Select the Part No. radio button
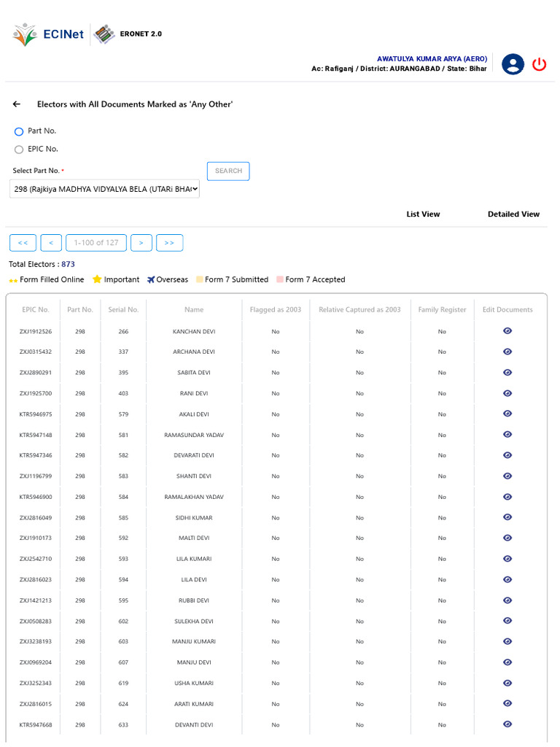 coord(19,131)
